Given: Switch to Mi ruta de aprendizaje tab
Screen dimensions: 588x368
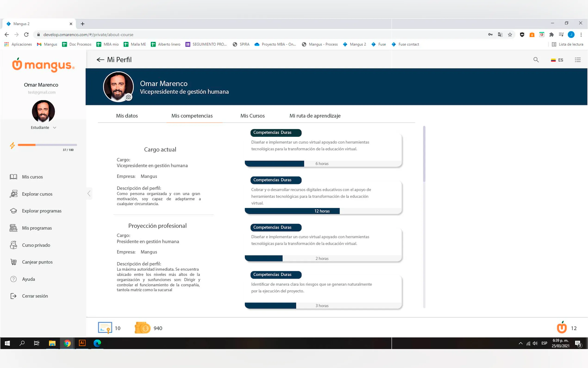Looking at the screenshot, I should click(x=315, y=116).
